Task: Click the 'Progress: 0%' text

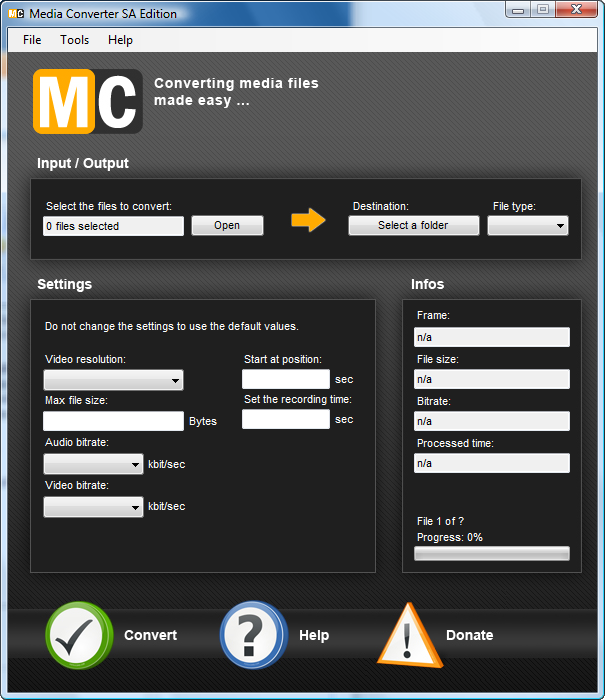Action: point(450,537)
